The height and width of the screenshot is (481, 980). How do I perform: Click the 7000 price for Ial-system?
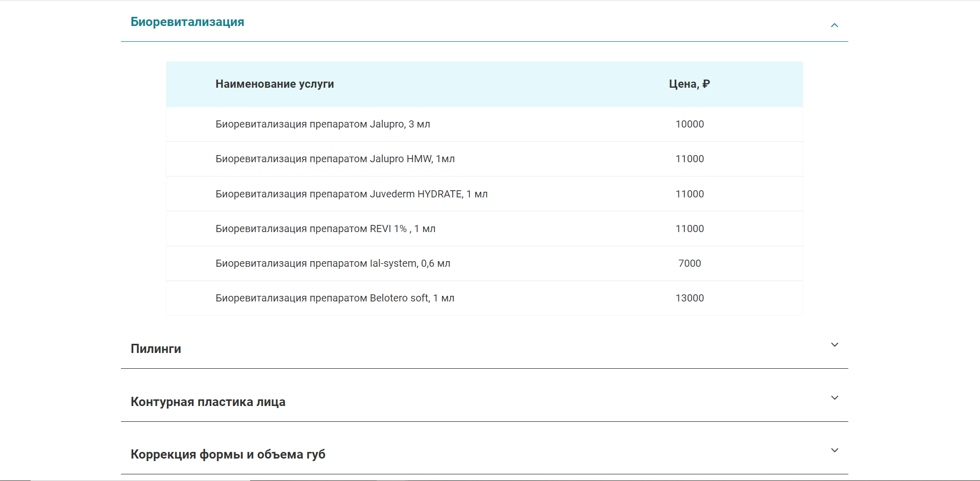[689, 264]
